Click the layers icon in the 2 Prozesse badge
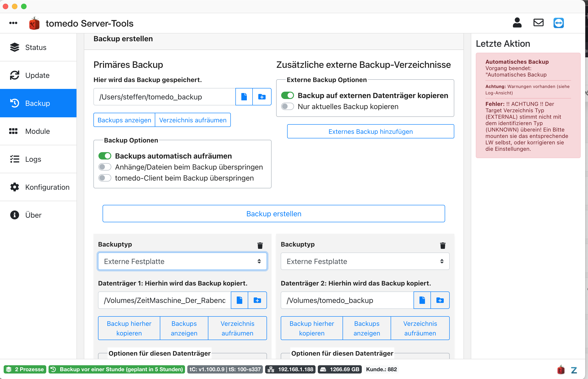The width and height of the screenshot is (588, 379). tap(9, 369)
